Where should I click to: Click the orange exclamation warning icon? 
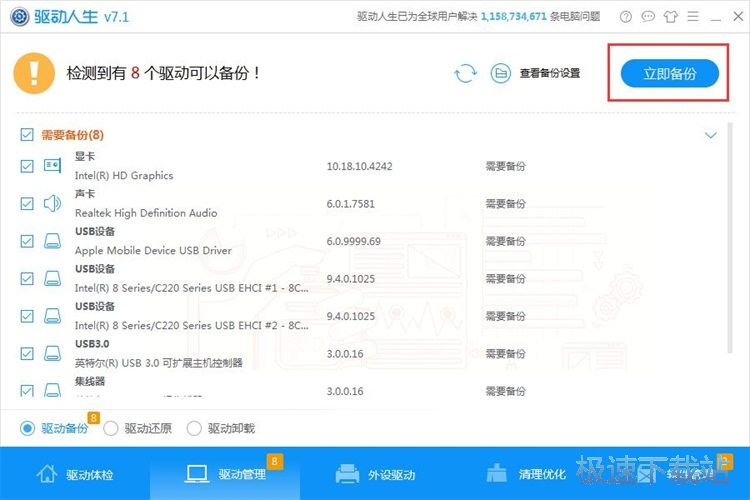click(34, 73)
